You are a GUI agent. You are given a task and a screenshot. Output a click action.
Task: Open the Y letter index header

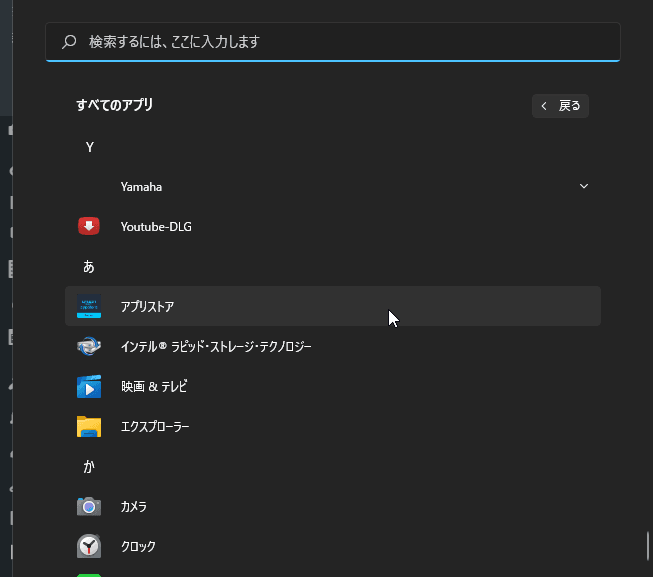point(89,147)
